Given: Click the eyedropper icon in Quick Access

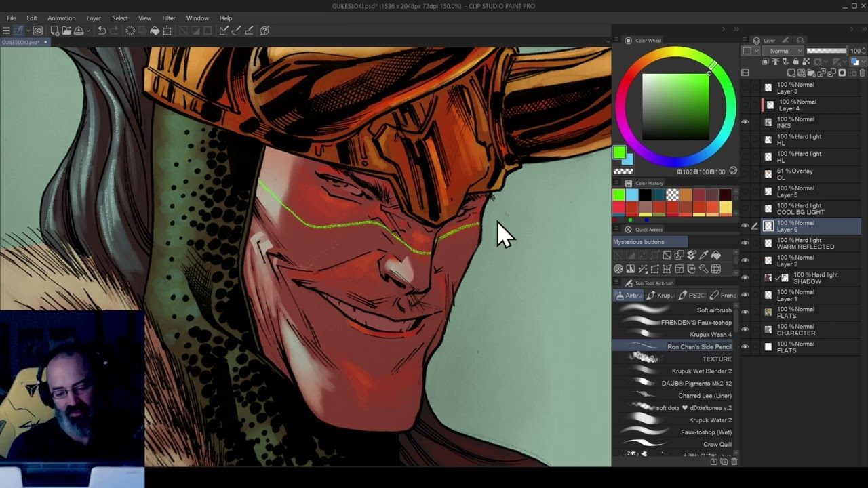Looking at the screenshot, I should [704, 255].
